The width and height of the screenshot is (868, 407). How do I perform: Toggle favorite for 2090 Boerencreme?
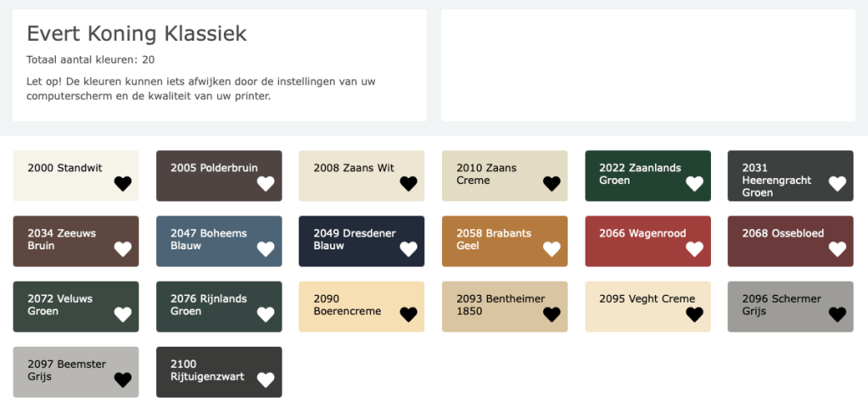pos(409,314)
